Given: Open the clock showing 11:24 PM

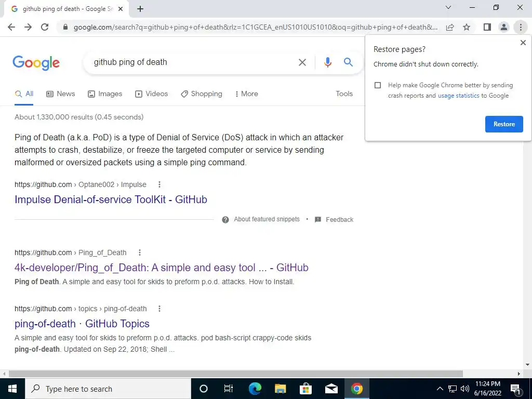Looking at the screenshot, I should tap(487, 389).
